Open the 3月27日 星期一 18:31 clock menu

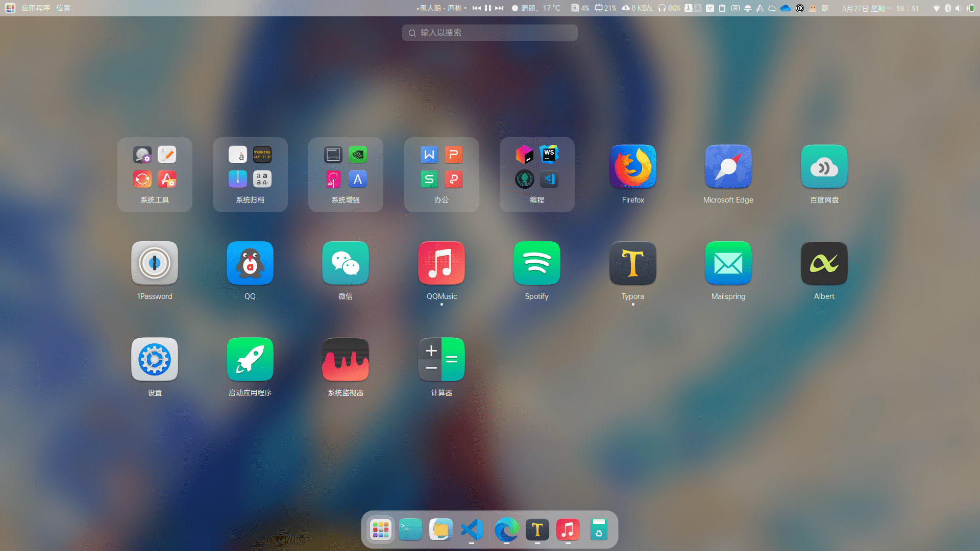click(880, 8)
